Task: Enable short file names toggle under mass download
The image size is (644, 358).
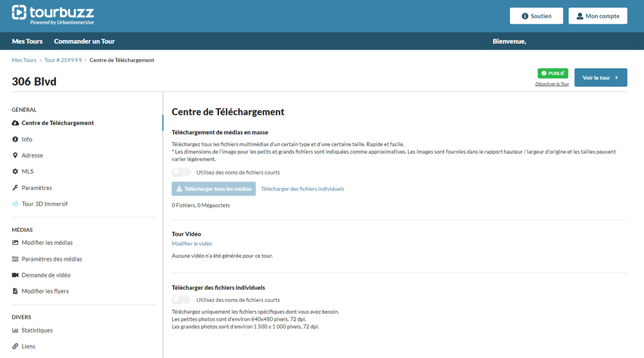Action: click(181, 173)
